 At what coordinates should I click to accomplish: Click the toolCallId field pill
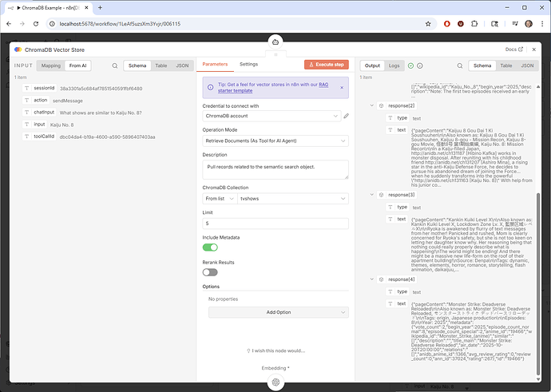(39, 137)
